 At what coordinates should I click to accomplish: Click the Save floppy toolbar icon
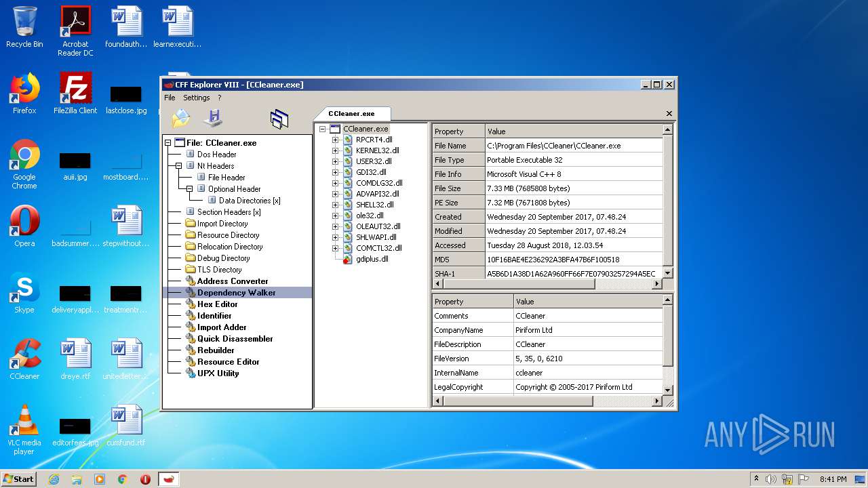tap(213, 118)
